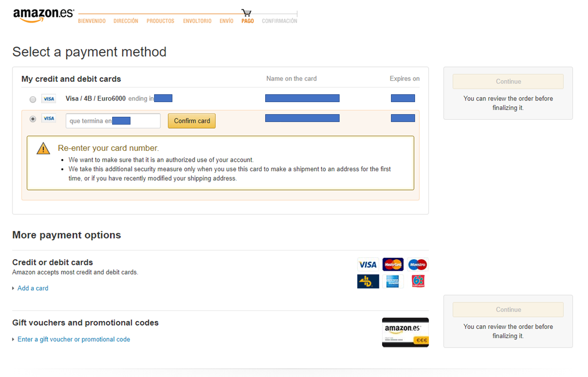Click the amazon.es logo
Image resolution: width=588 pixels, height=377 pixels.
(43, 15)
